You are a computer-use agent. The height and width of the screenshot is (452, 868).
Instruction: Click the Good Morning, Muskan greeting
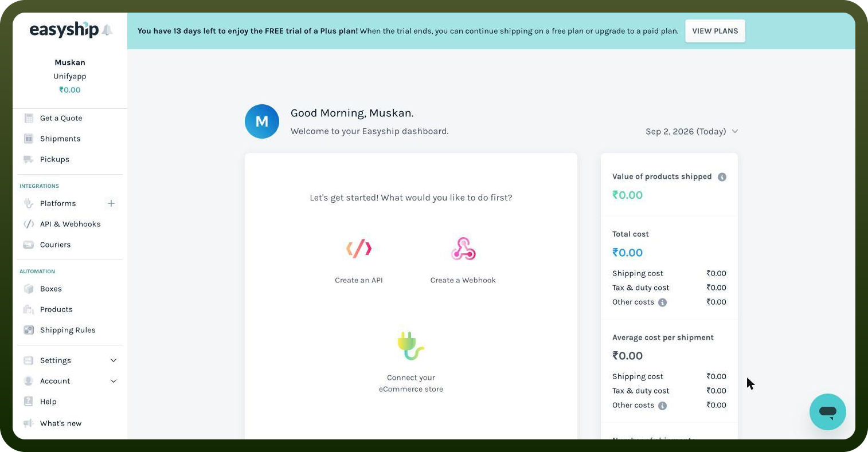click(x=352, y=113)
